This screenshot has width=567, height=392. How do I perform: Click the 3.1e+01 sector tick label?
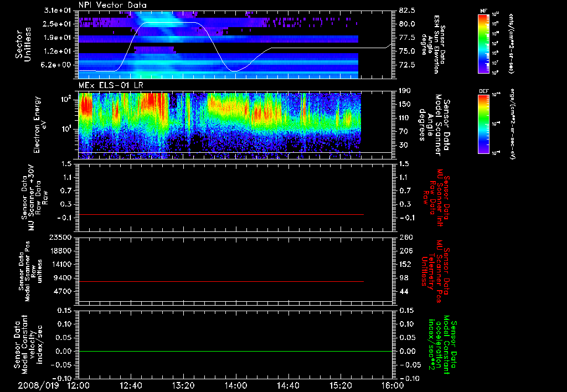pos(58,11)
